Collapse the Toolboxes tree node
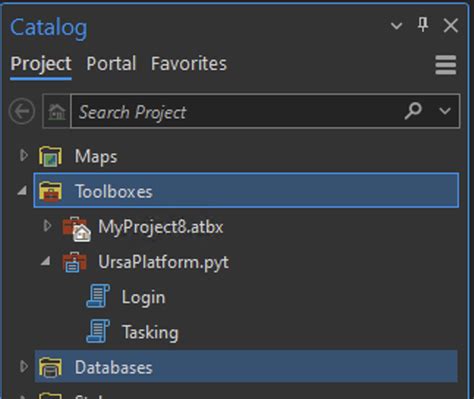 click(x=22, y=191)
